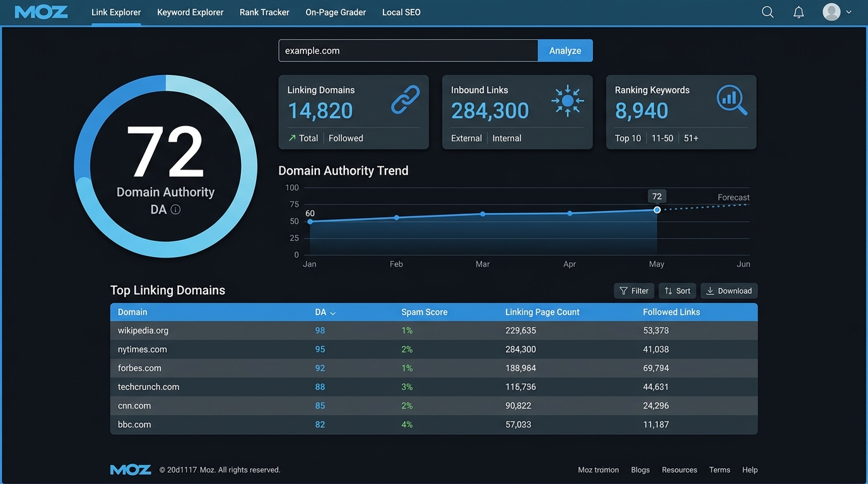868x484 pixels.
Task: Open the user profile avatar
Action: coord(832,12)
